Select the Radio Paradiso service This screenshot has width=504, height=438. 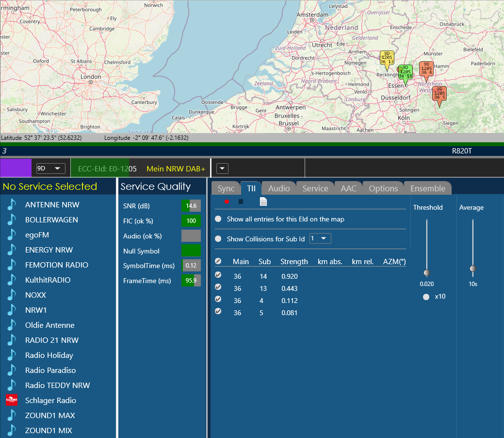51,370
